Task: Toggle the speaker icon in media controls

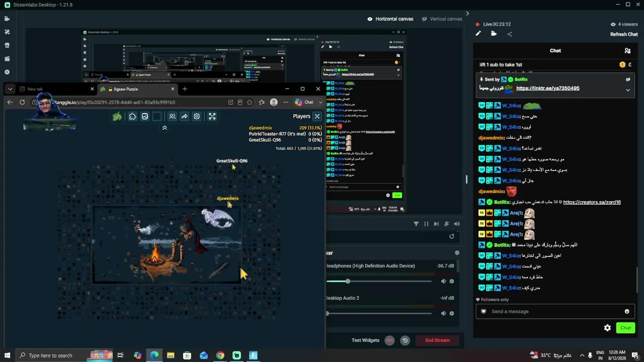Action: pyautogui.click(x=457, y=224)
